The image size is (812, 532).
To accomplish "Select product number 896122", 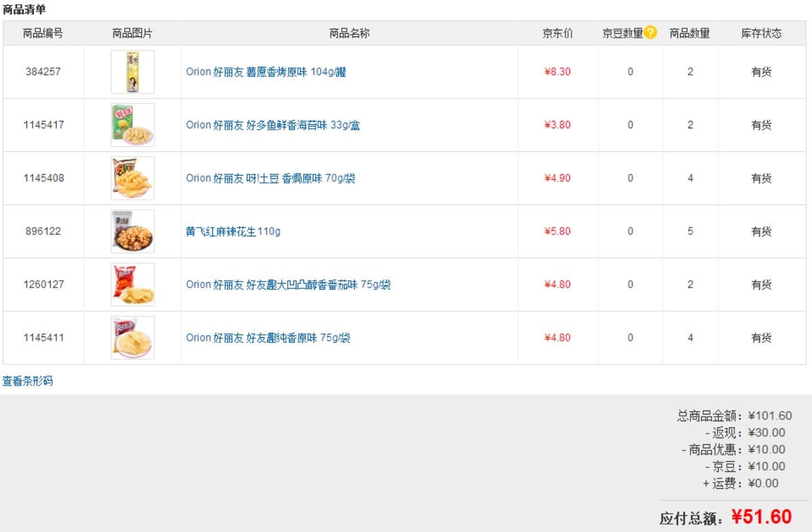I will click(x=43, y=232).
